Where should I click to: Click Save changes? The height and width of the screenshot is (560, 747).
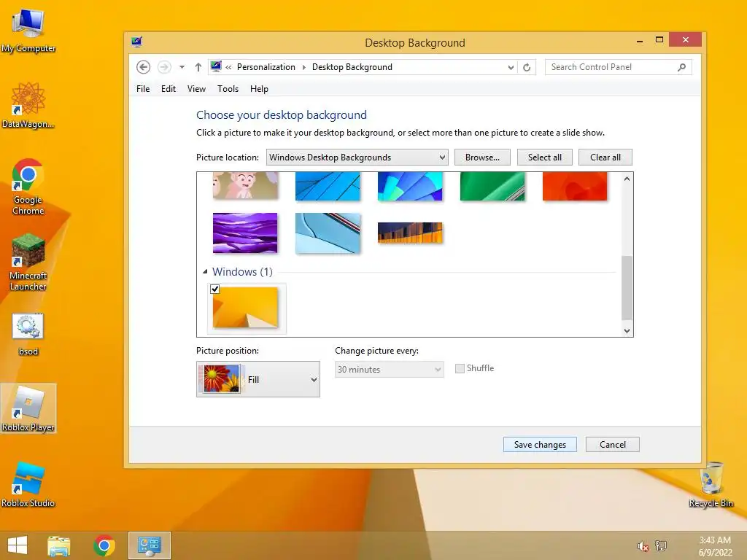[540, 444]
